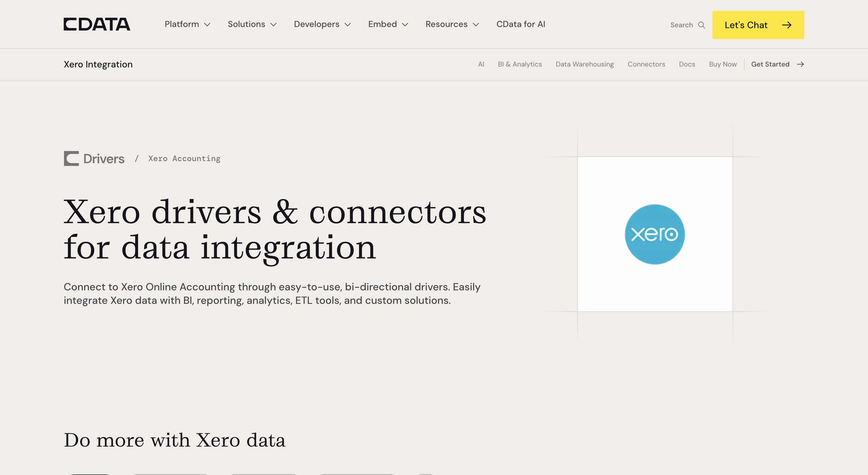Click the Xero logo image
The height and width of the screenshot is (475, 868).
click(x=655, y=234)
